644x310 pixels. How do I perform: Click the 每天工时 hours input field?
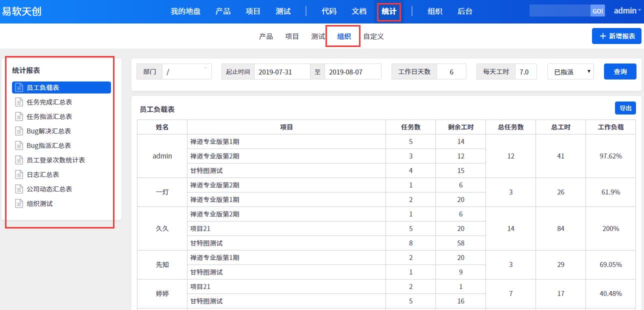coord(525,71)
